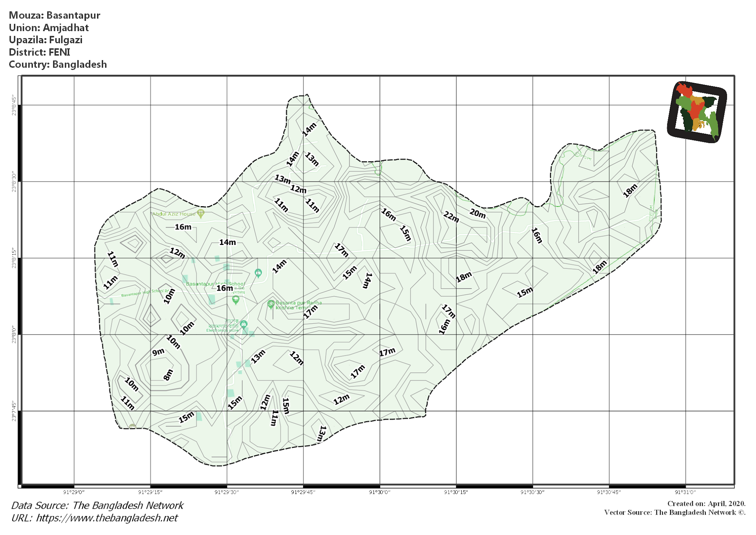Screen dimensions: 756x535
Task: Click the shop pin north of High School
Action: (x=258, y=273)
